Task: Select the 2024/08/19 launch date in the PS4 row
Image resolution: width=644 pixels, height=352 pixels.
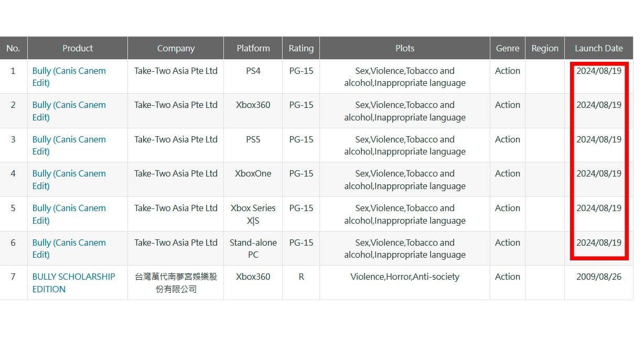Action: click(599, 71)
